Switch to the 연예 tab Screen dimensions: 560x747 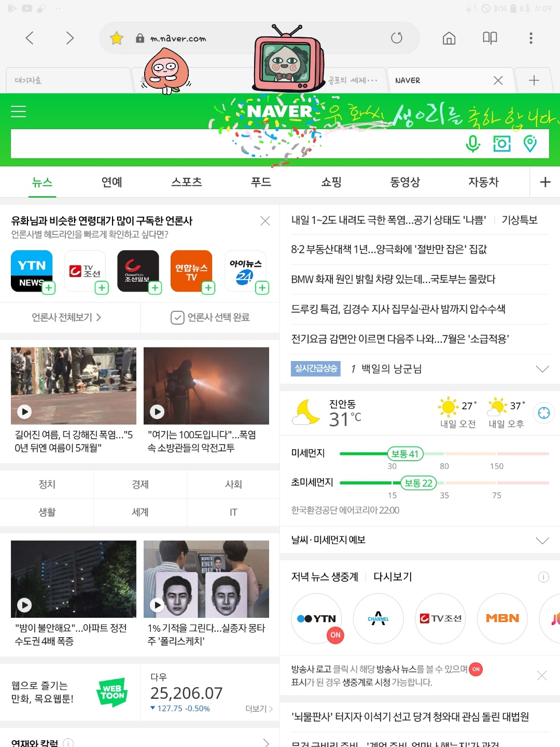click(111, 182)
